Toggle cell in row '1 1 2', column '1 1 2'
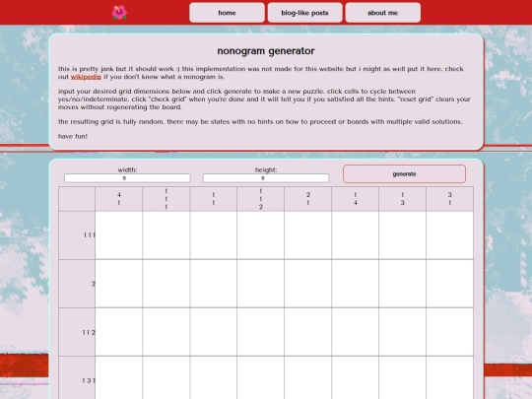The image size is (532, 399). coord(260,332)
